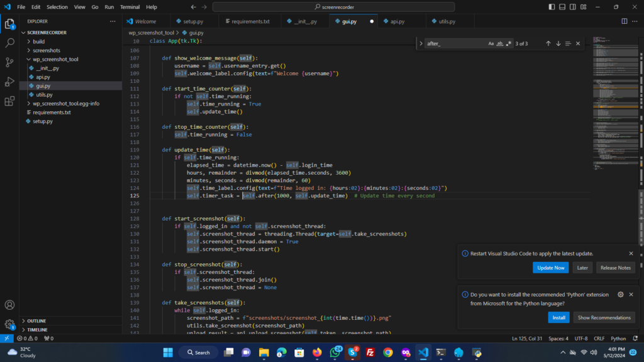
Task: Switch to the api.py tab
Action: (397, 21)
